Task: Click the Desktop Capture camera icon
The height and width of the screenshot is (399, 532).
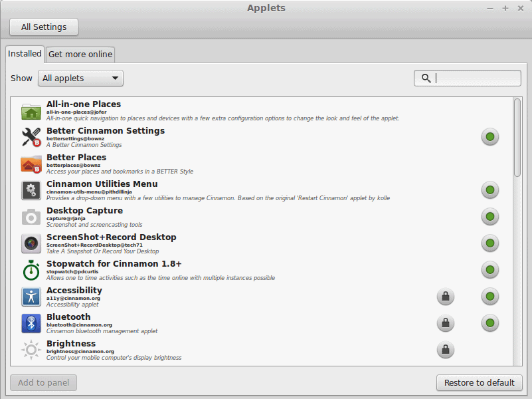Action: (31, 217)
